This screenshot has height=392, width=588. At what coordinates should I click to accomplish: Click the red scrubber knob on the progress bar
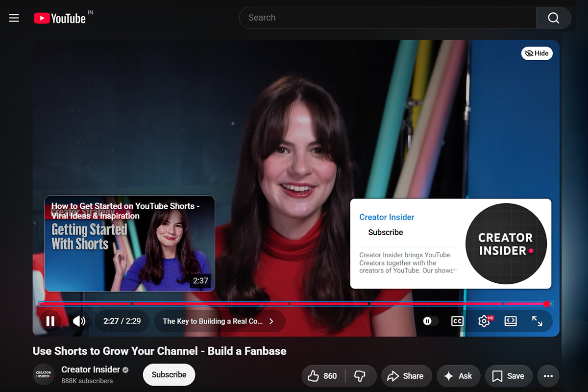tap(547, 304)
